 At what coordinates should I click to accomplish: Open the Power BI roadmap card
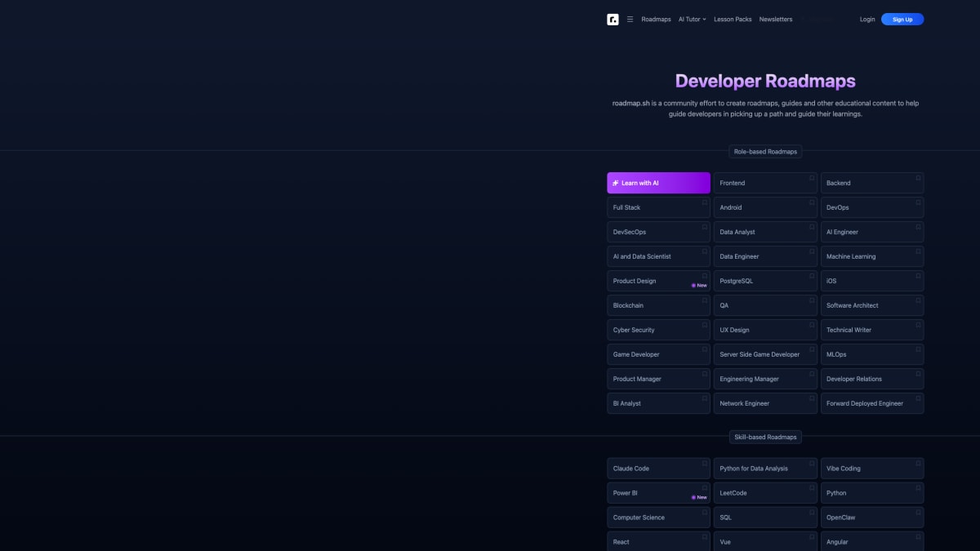pyautogui.click(x=658, y=493)
